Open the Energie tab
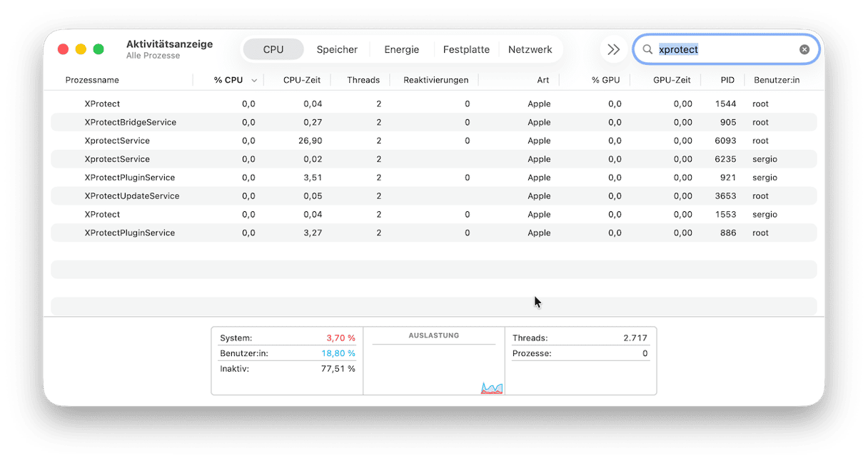The image size is (868, 463). pyautogui.click(x=401, y=50)
